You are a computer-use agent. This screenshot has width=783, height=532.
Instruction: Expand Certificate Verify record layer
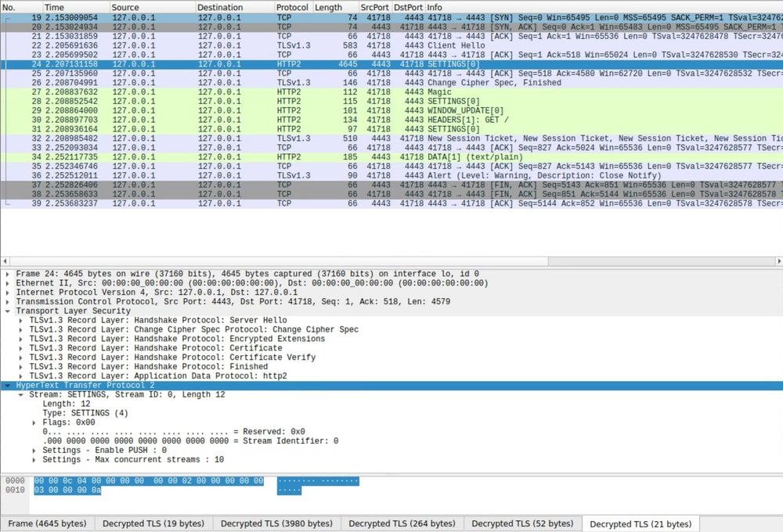pos(21,358)
